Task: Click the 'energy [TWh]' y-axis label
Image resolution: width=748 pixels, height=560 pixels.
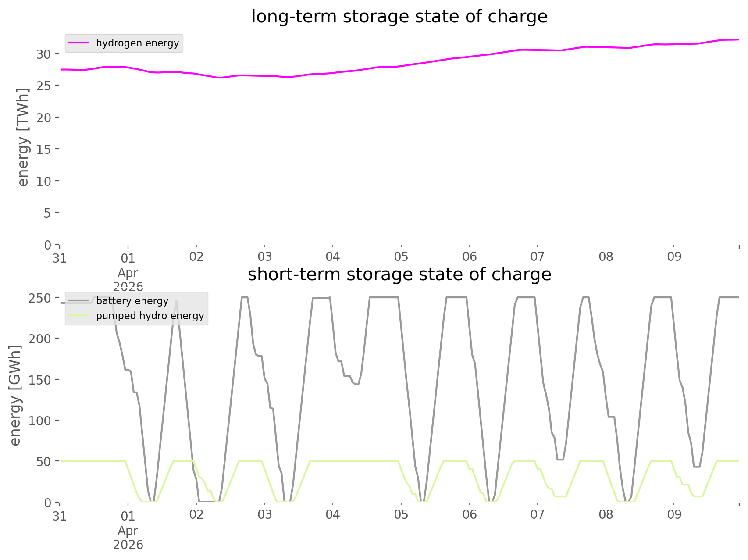Action: pos(23,137)
